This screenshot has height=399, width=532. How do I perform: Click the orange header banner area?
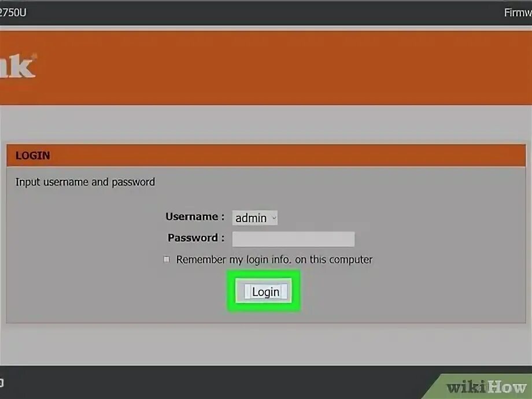(266, 68)
